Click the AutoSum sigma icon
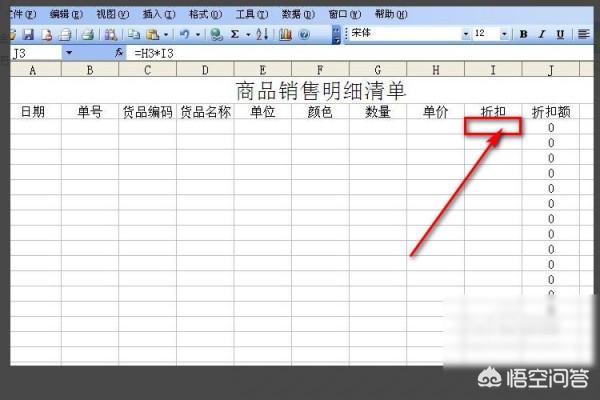 235,35
